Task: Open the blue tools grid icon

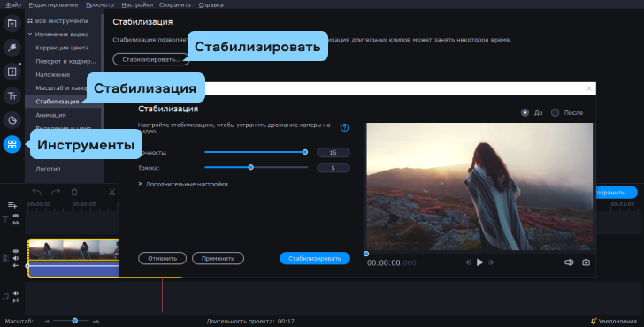Action: (x=11, y=144)
